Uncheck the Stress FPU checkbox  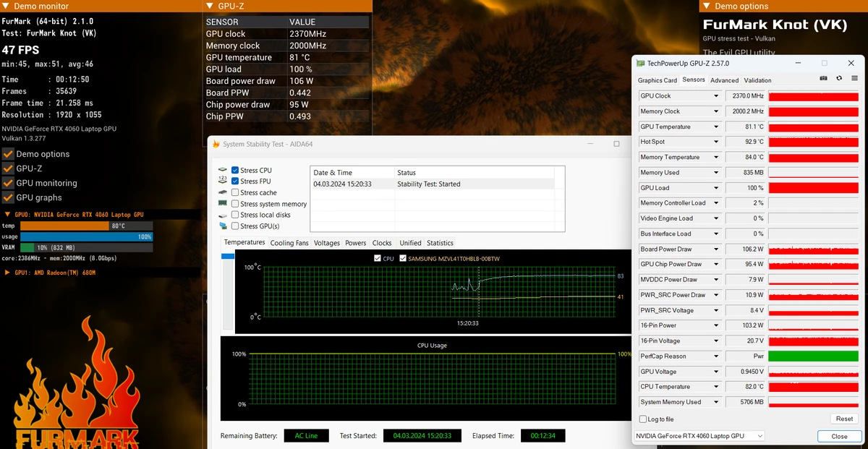click(x=235, y=181)
